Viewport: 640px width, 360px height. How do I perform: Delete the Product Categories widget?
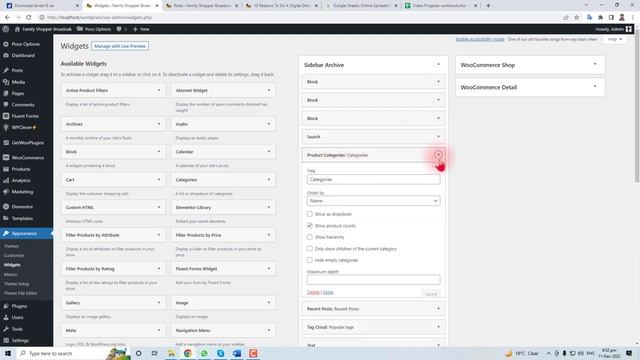pyautogui.click(x=313, y=292)
